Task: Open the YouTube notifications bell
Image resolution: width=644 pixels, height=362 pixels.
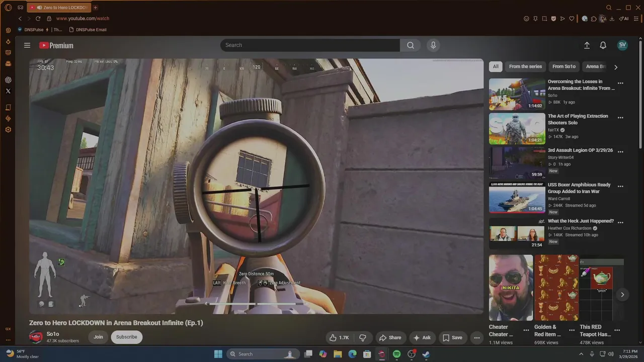Action: [603, 45]
